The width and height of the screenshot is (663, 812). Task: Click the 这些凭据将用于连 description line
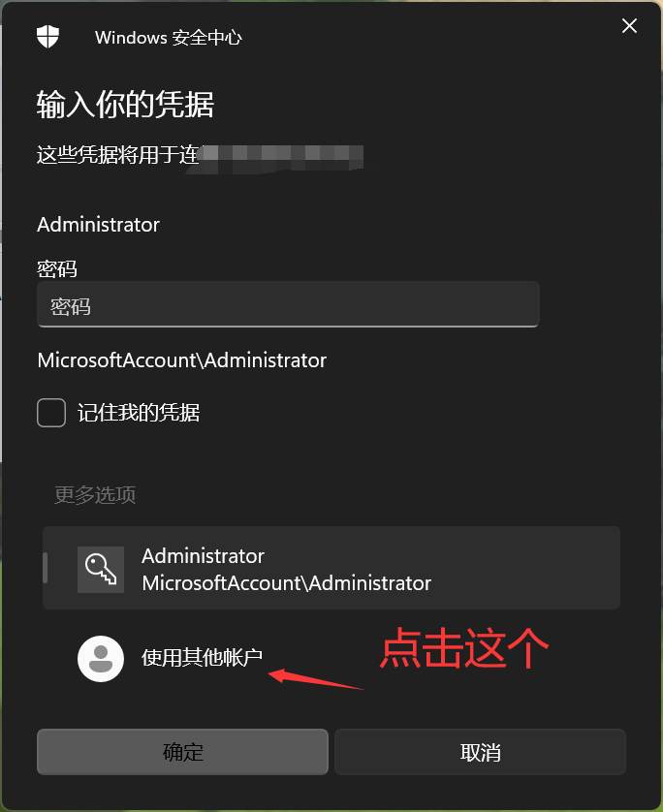[118, 155]
